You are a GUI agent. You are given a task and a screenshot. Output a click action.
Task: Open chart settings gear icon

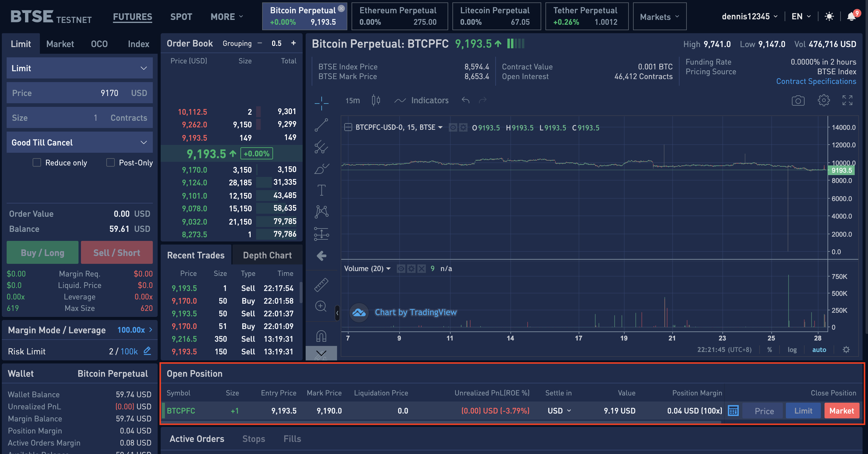(x=823, y=100)
